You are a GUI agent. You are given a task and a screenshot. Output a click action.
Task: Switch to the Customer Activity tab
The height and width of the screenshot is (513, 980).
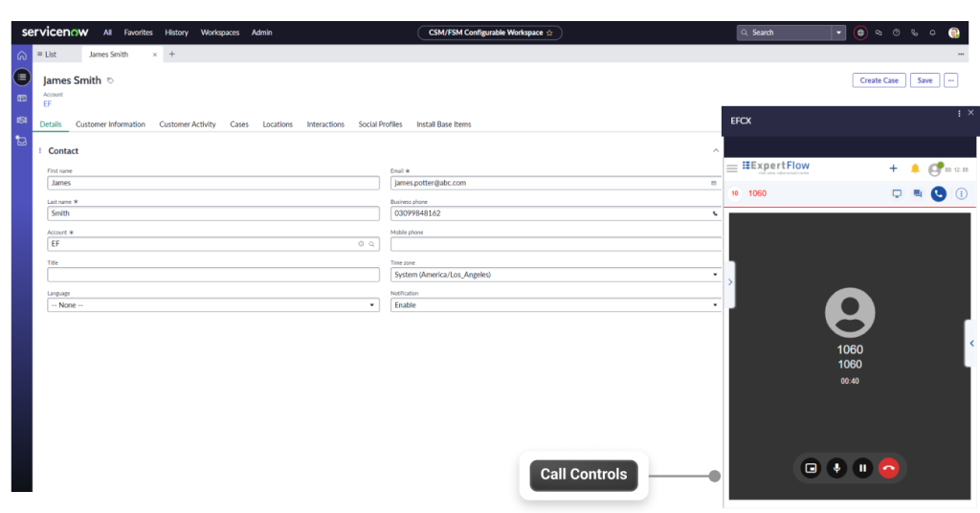pos(188,124)
